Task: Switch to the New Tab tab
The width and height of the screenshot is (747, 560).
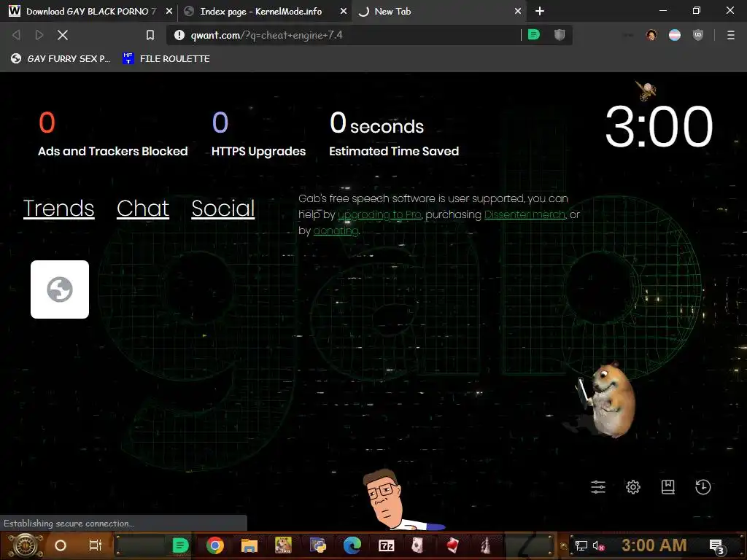Action: (438, 11)
